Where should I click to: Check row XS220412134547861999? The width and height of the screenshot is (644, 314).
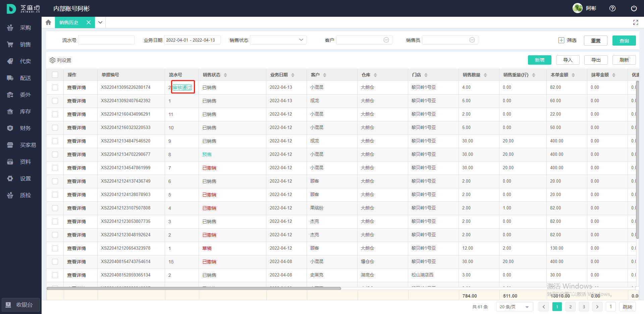click(x=55, y=168)
